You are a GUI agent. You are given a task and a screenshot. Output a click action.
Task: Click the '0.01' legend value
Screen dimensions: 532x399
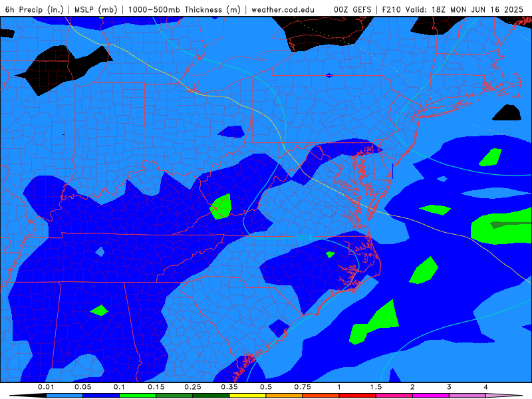pos(46,387)
